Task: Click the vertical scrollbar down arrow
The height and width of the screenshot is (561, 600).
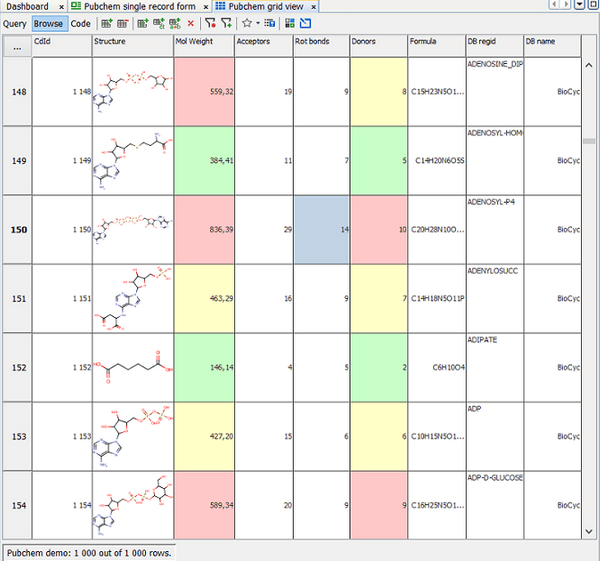Action: point(589,531)
